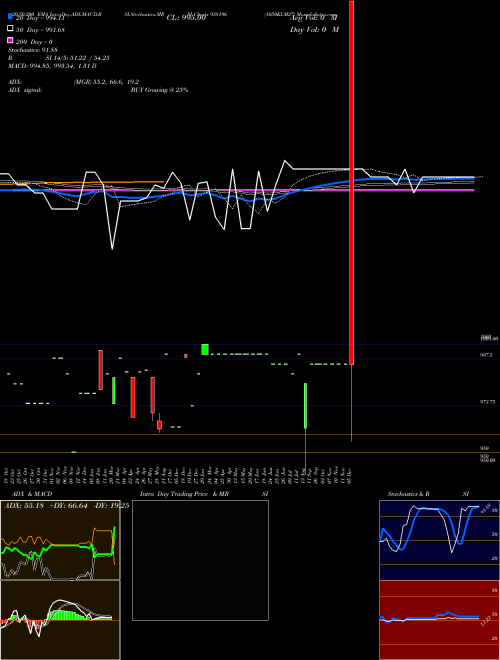Click the blue 20 Day legend swatch

coord(10,17)
